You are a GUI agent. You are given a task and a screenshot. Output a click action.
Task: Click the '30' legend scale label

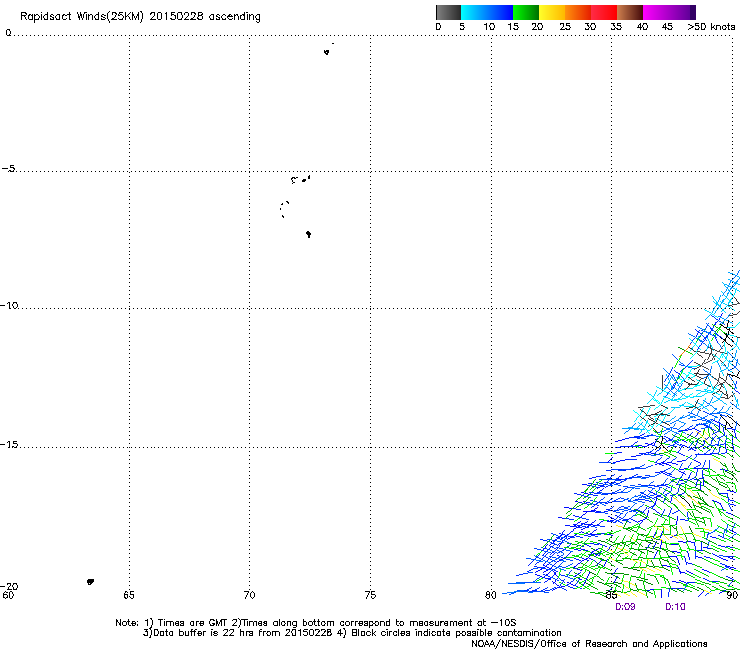tap(590, 27)
